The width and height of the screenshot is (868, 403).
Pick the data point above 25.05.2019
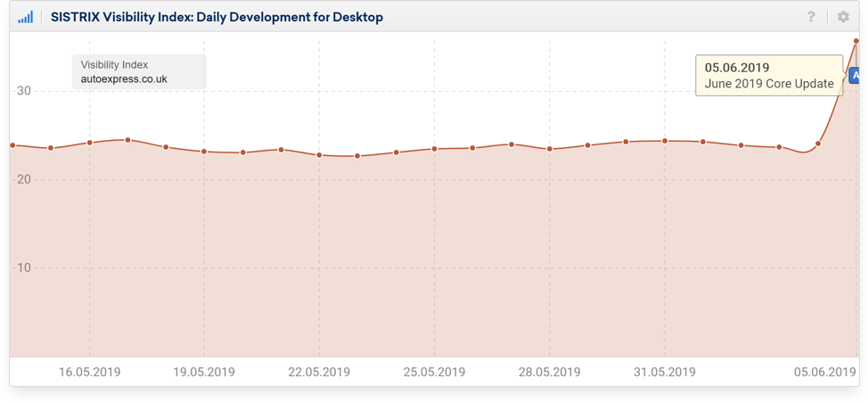coord(435,149)
